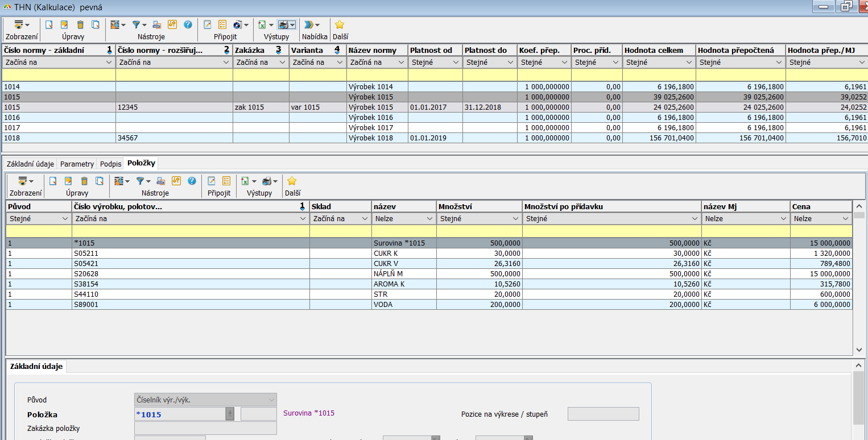Click the orange settings sliders icon in the top toolbar
The image size is (868, 440).
(x=173, y=24)
